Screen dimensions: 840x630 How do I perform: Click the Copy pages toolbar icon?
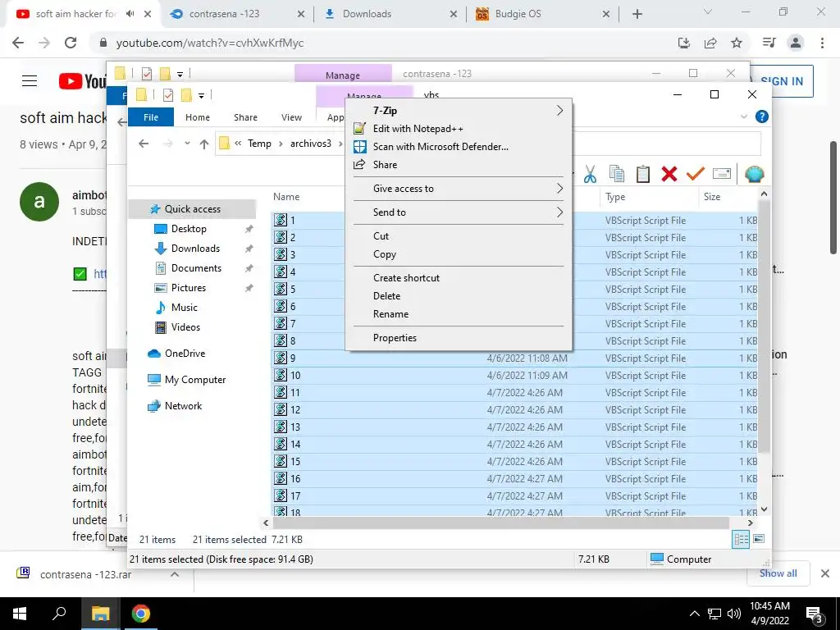pos(617,174)
